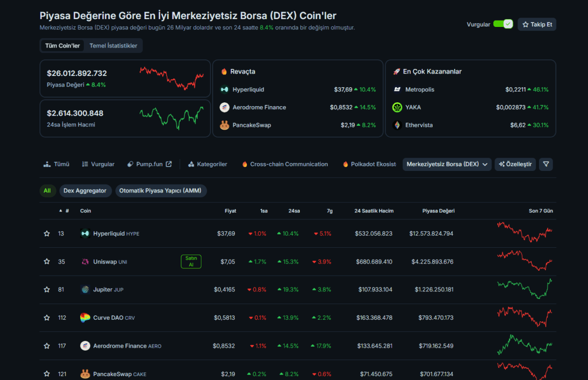Screen dimensions: 588x380
Task: Select Polkadot Ekosist category
Action: pos(369,164)
